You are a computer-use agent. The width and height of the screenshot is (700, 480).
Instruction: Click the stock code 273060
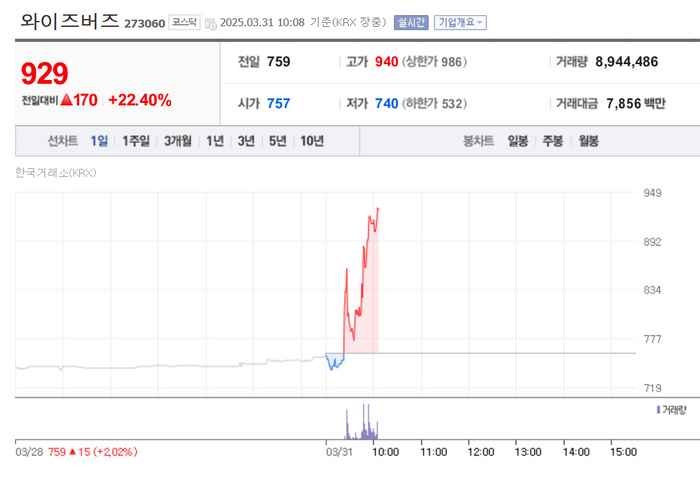coord(145,23)
